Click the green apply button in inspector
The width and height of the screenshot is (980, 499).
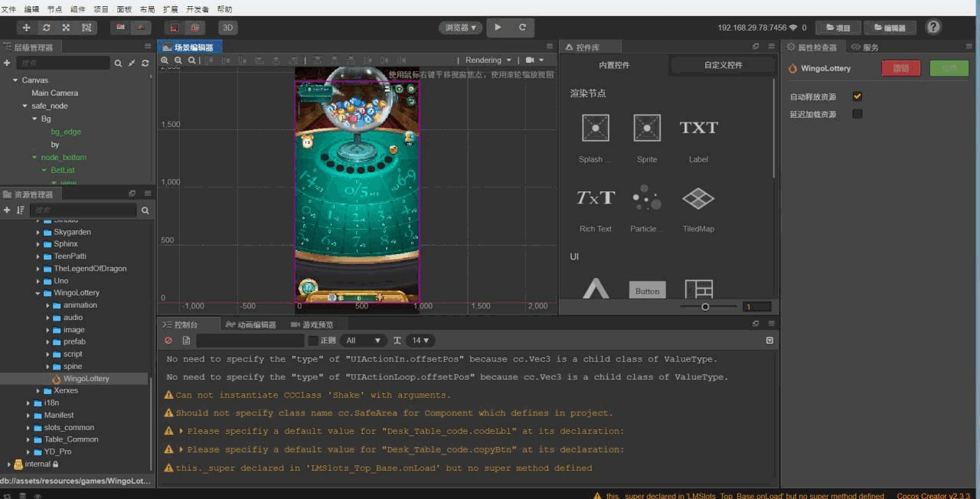point(949,68)
